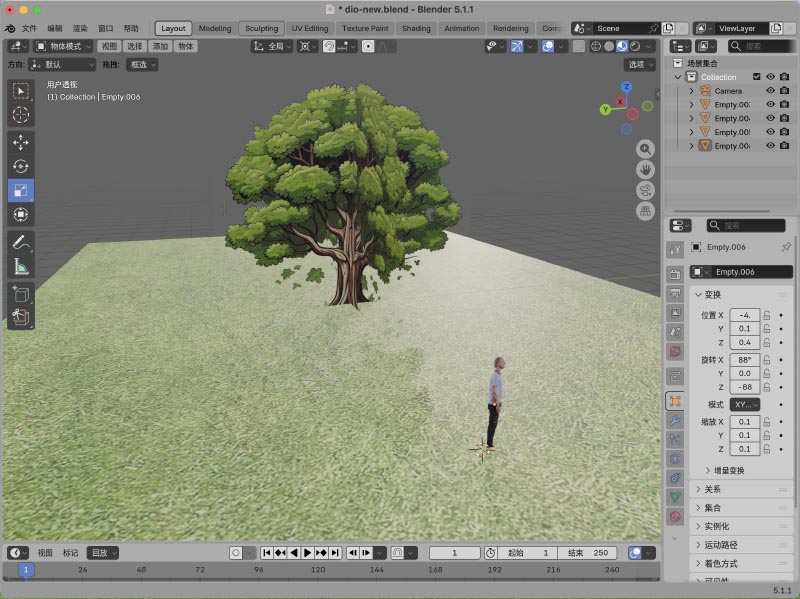Select the Rotate tool
The width and height of the screenshot is (800, 599).
(x=20, y=166)
